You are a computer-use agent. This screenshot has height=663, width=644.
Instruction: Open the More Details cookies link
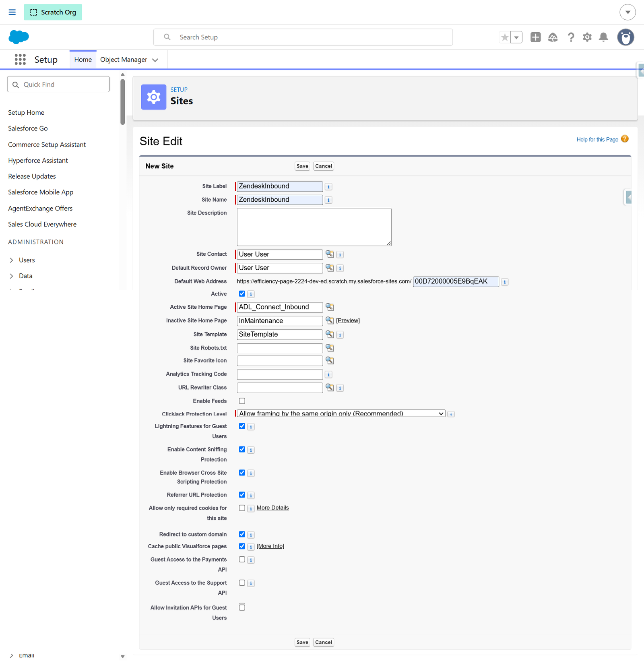coord(272,508)
